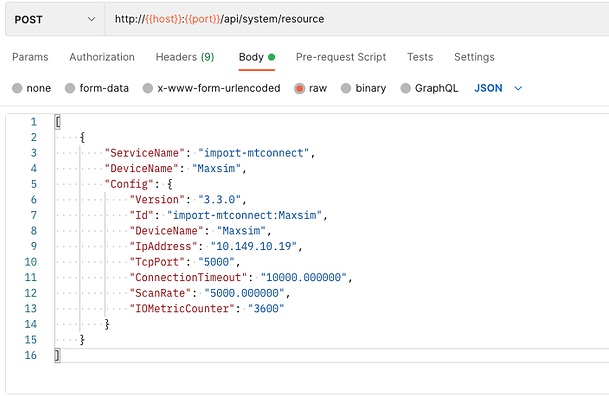Choose x-www-form-urlencoded body type

(x=148, y=88)
